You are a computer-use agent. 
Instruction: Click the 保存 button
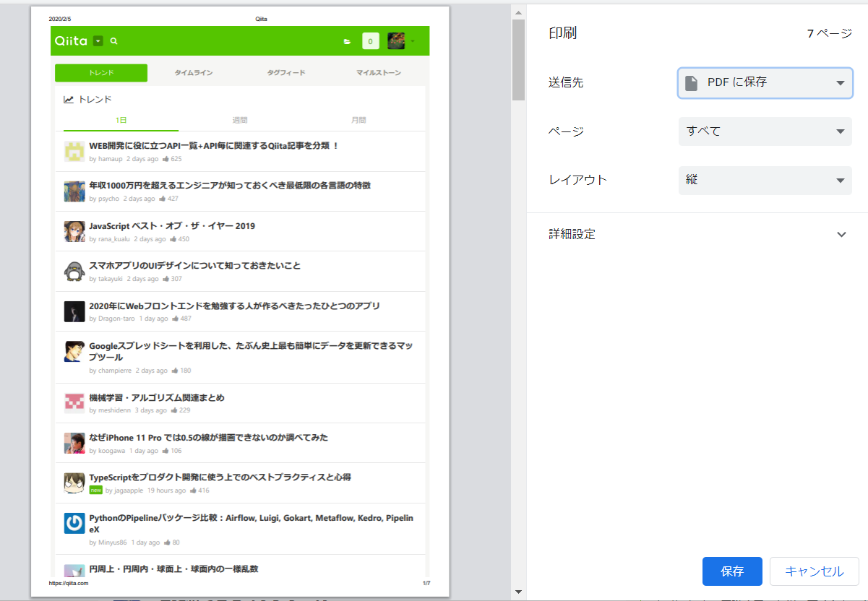[x=732, y=571]
